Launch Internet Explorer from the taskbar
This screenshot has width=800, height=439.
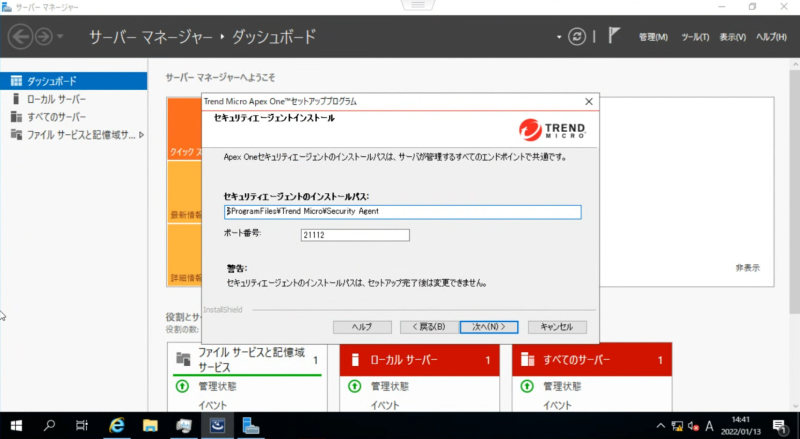coord(117,425)
